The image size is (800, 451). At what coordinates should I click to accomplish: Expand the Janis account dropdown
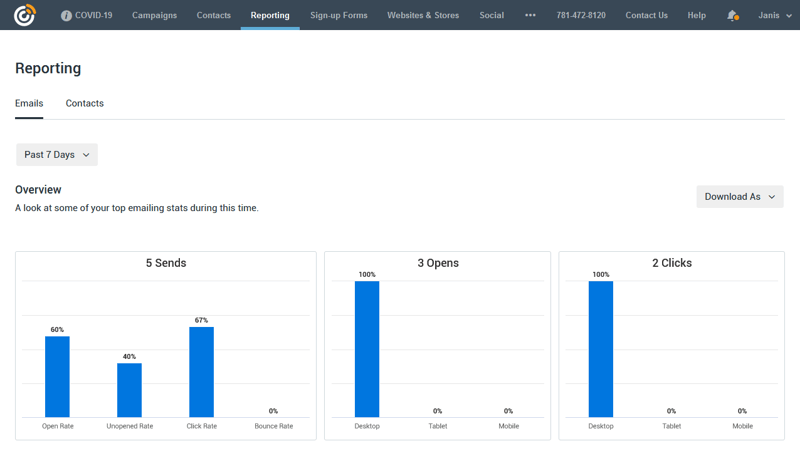click(775, 15)
